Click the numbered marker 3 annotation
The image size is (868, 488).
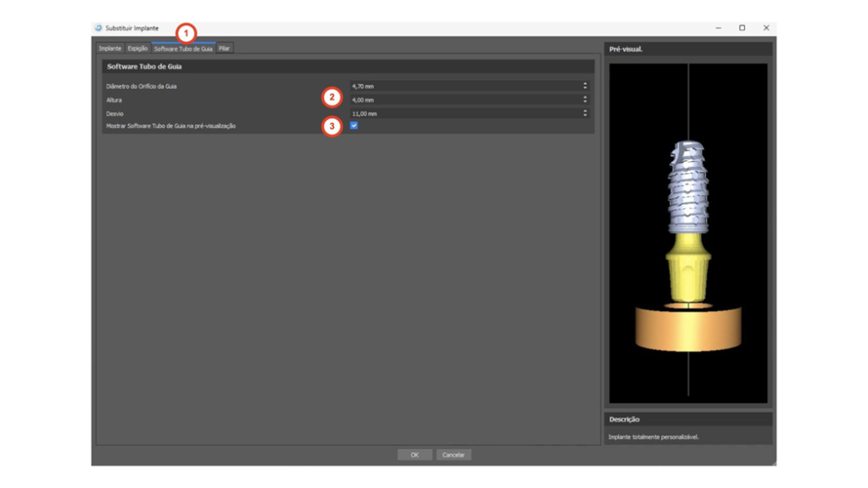pos(332,126)
